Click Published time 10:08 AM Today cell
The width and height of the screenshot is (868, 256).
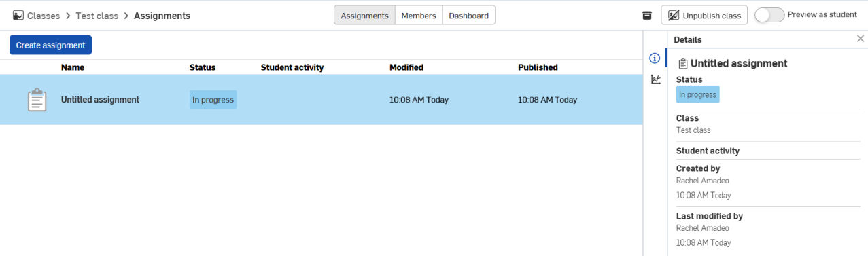pos(547,100)
